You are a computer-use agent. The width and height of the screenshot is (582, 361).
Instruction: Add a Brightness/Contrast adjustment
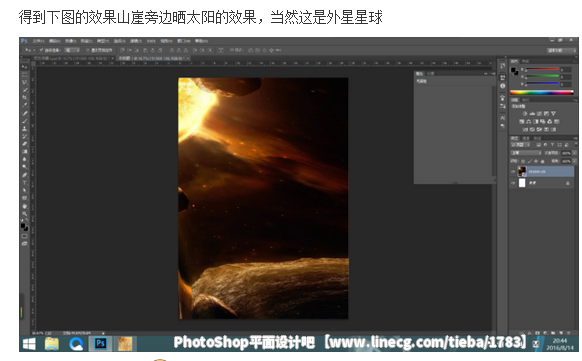click(525, 114)
